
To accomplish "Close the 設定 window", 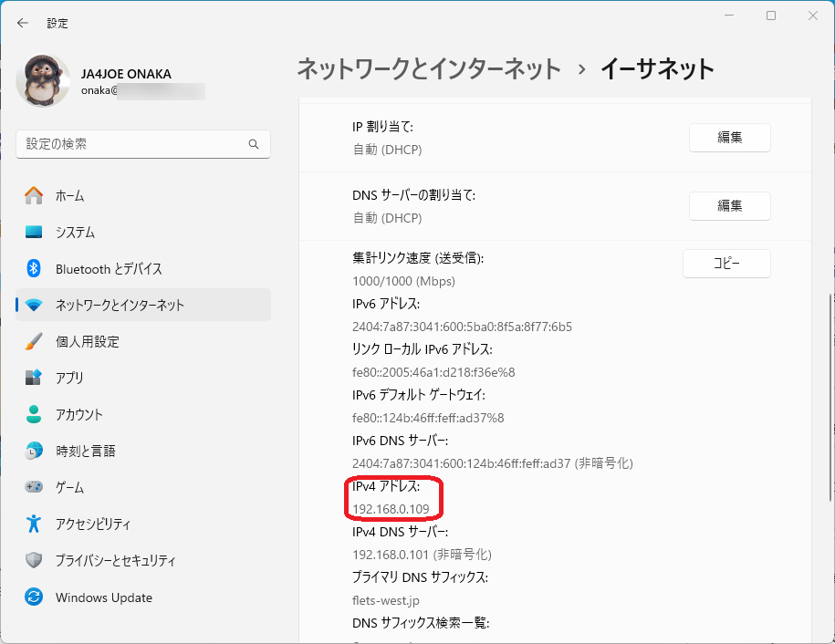I will [812, 16].
